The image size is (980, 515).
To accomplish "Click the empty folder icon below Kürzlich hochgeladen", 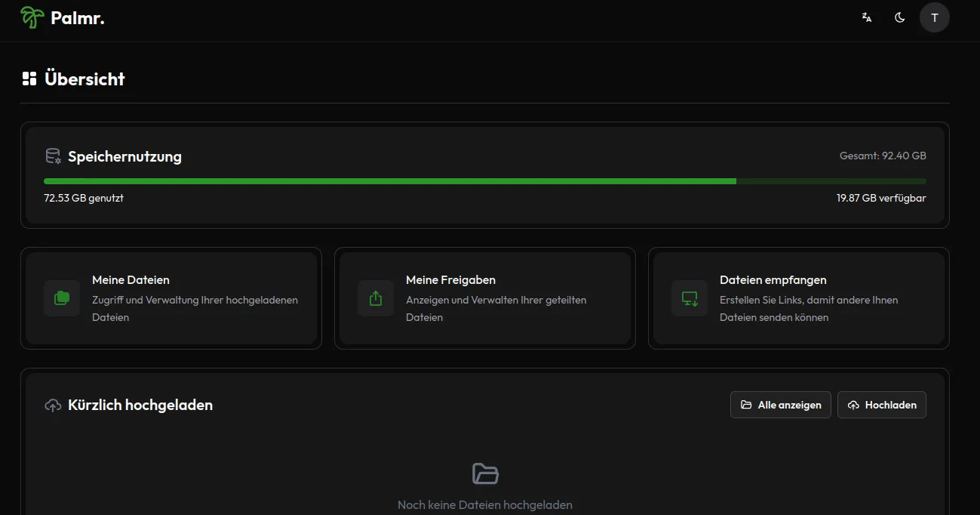I will [485, 473].
